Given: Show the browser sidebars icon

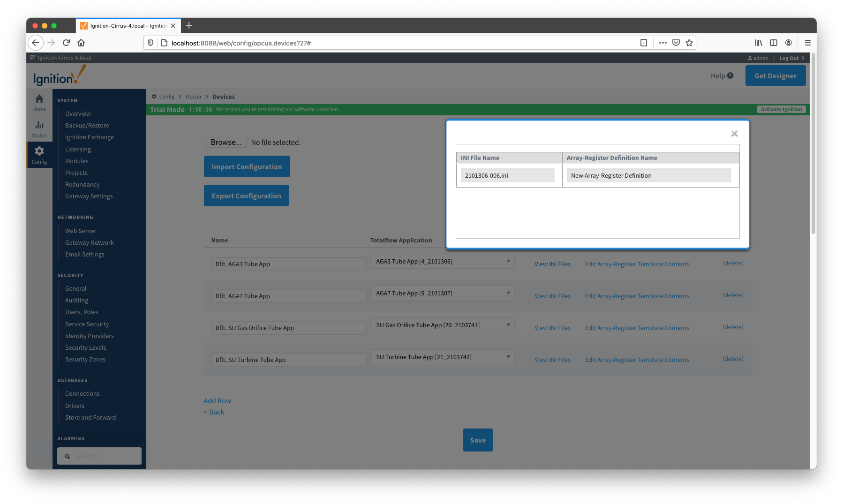Looking at the screenshot, I should pos(774,43).
